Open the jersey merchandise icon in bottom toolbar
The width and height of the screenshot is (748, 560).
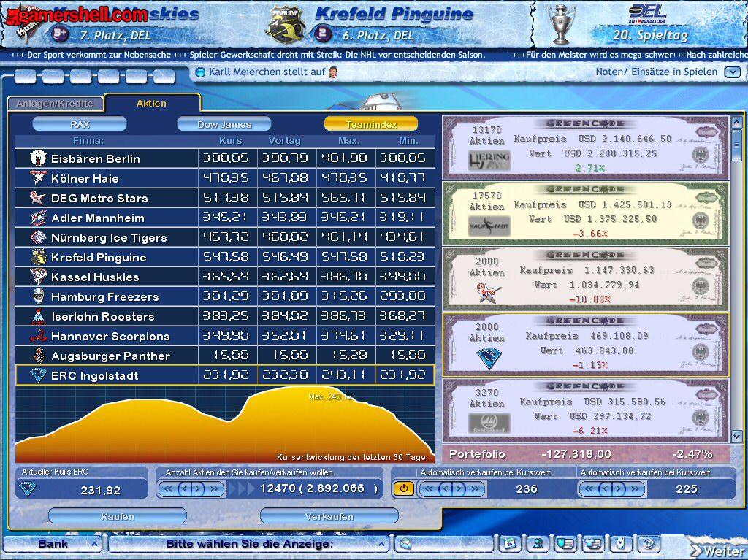tap(592, 544)
